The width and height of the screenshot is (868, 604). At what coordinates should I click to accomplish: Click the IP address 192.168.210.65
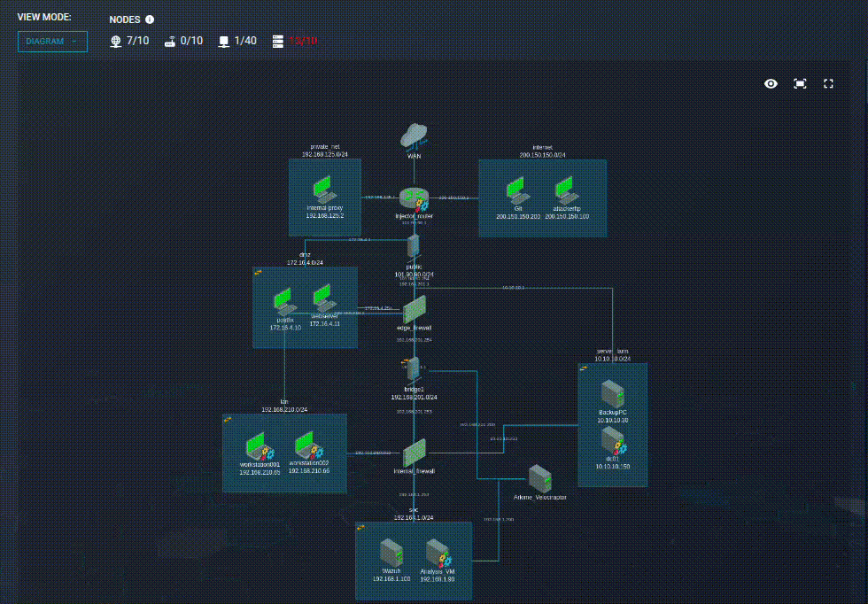tap(260, 473)
